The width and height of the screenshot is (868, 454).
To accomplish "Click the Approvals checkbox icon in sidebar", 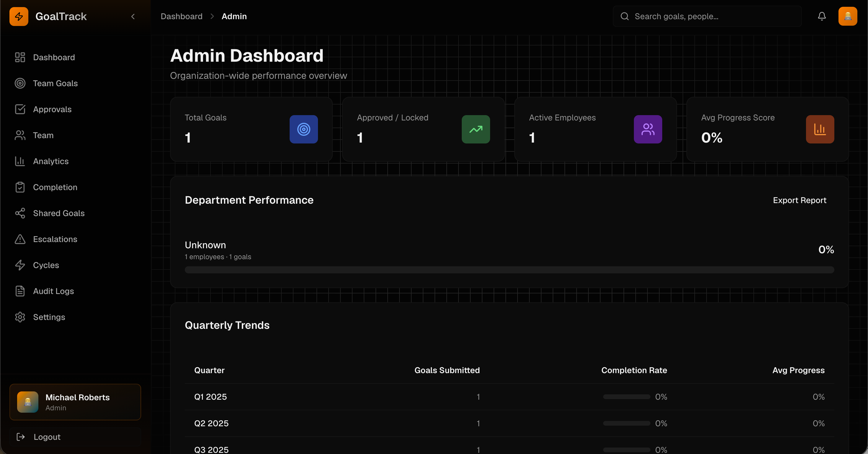I will [x=20, y=109].
